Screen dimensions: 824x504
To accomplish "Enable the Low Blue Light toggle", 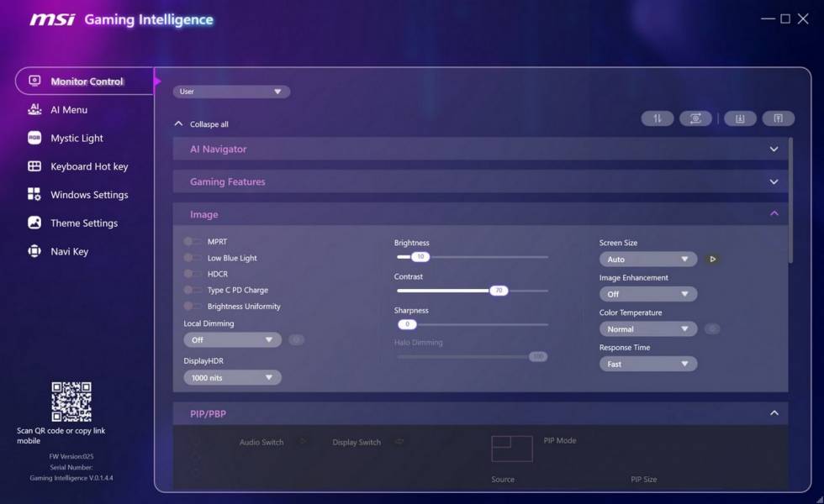I will 193,258.
